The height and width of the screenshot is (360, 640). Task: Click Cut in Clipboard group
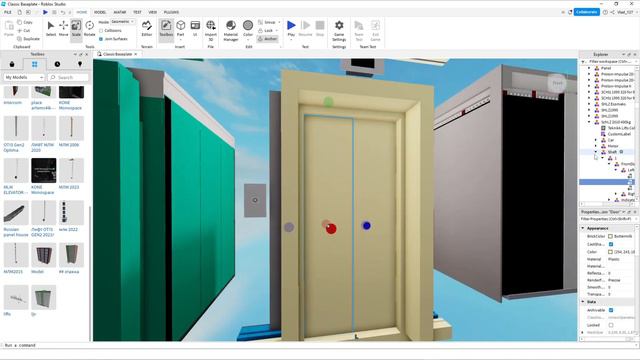[x=24, y=31]
